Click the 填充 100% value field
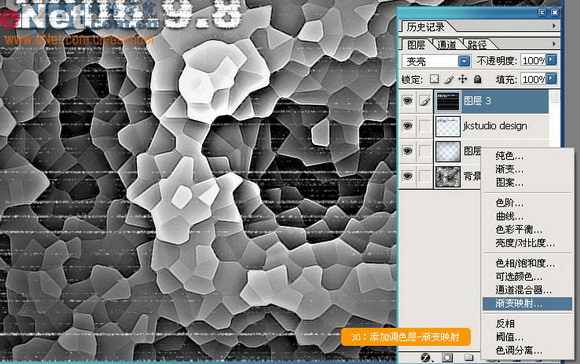 click(533, 78)
